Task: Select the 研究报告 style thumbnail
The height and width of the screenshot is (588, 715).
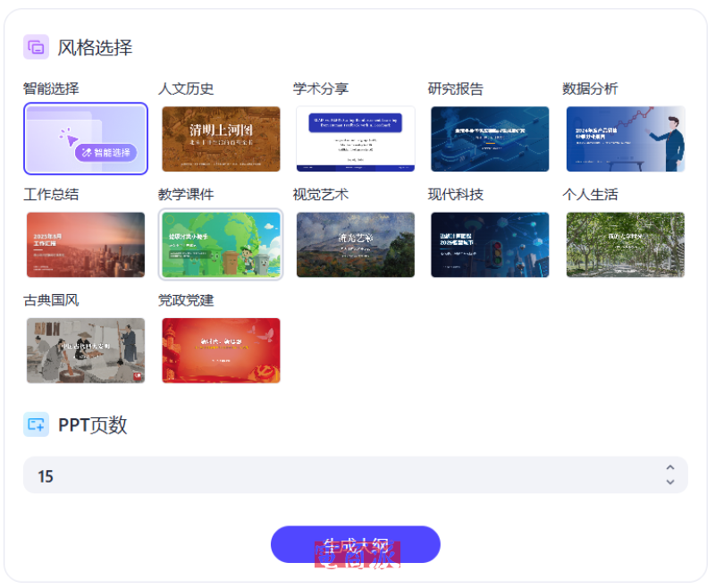Action: coord(490,139)
